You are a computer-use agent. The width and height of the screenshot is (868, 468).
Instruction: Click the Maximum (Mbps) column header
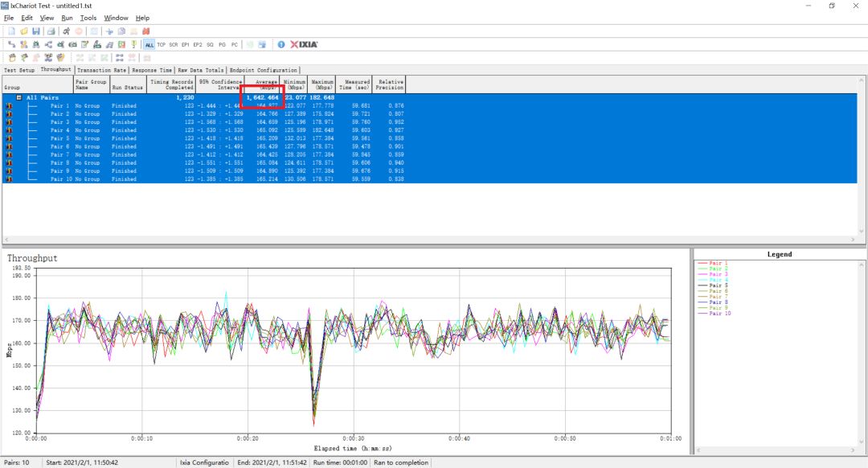pyautogui.click(x=322, y=84)
